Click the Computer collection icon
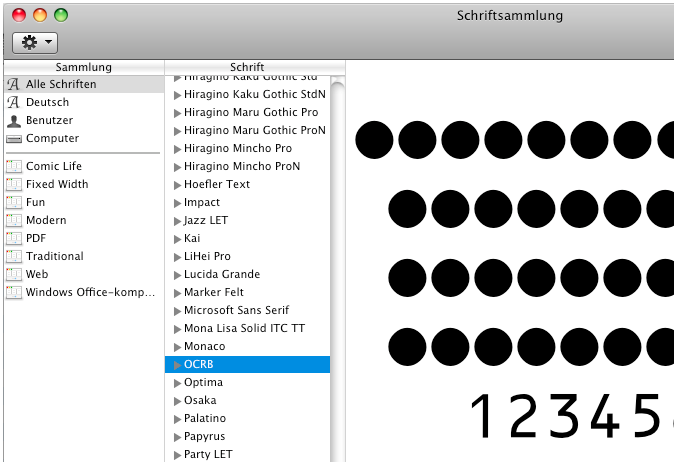680x471 pixels. [x=14, y=139]
